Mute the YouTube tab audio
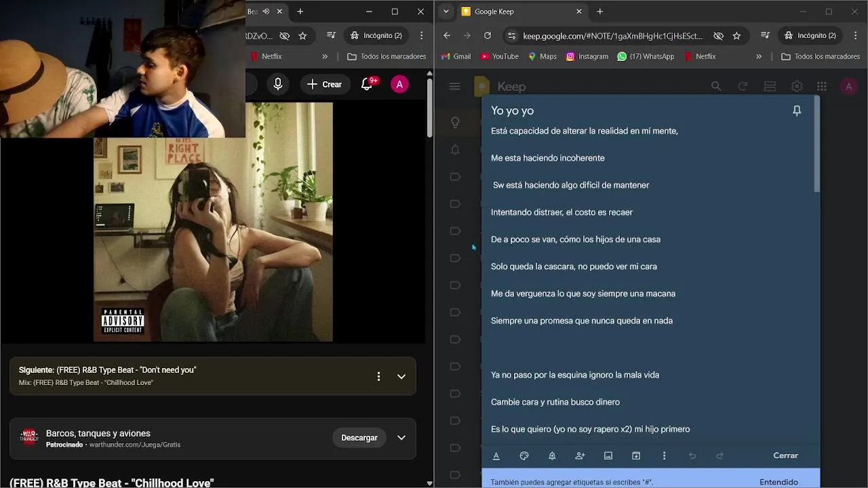Viewport: 868px width, 488px height. click(x=266, y=12)
